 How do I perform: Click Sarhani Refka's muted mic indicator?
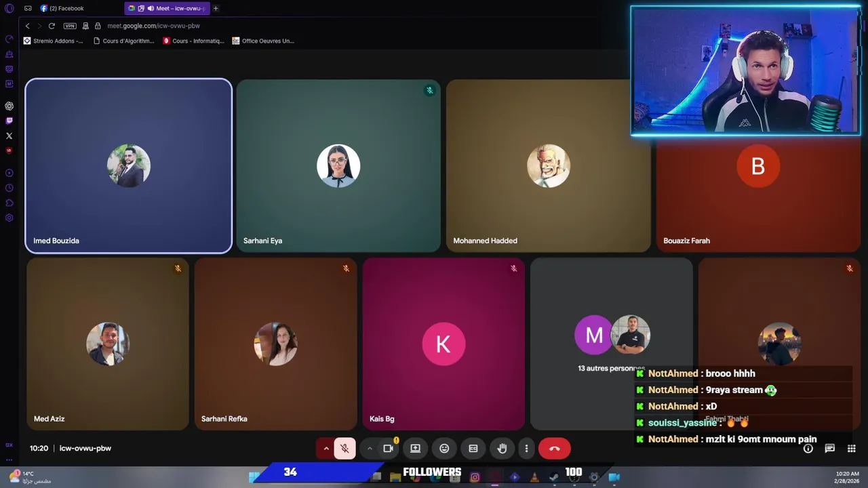pos(346,268)
